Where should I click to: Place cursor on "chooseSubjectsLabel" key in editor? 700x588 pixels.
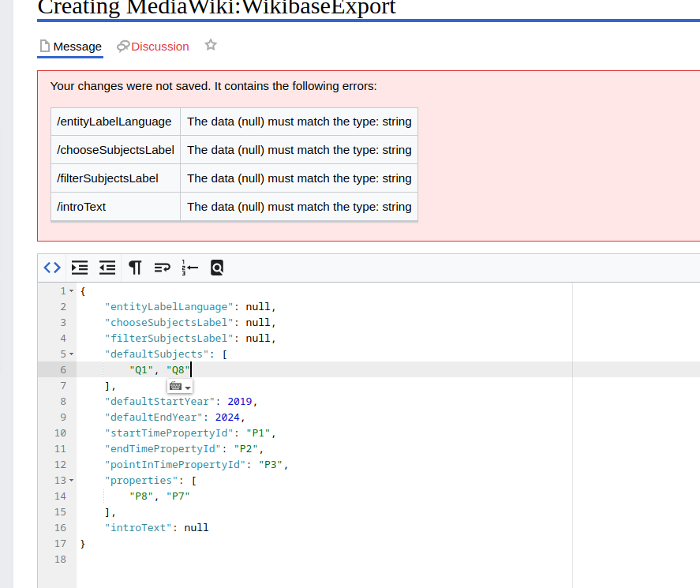(x=169, y=322)
